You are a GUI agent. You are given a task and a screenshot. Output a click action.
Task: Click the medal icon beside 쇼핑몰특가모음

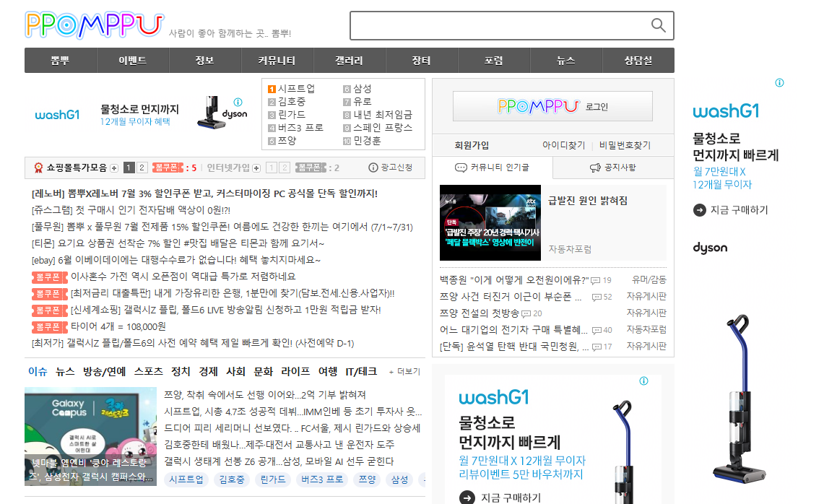[x=38, y=168]
